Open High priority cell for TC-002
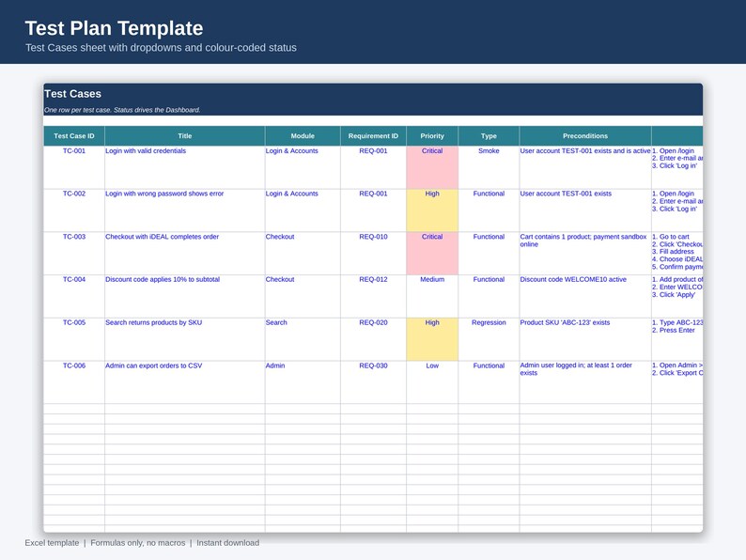Viewport: 746px width, 560px height. 432,210
